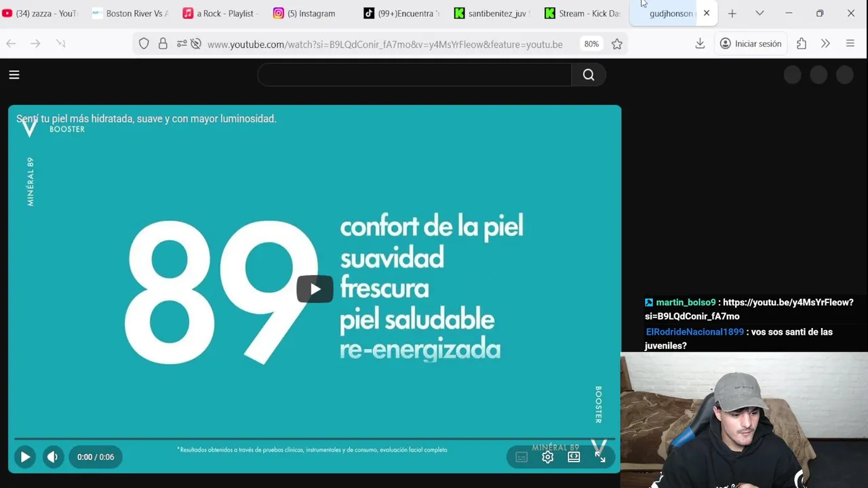Click username martin_bolso9 in chat
The width and height of the screenshot is (868, 488).
click(x=686, y=302)
